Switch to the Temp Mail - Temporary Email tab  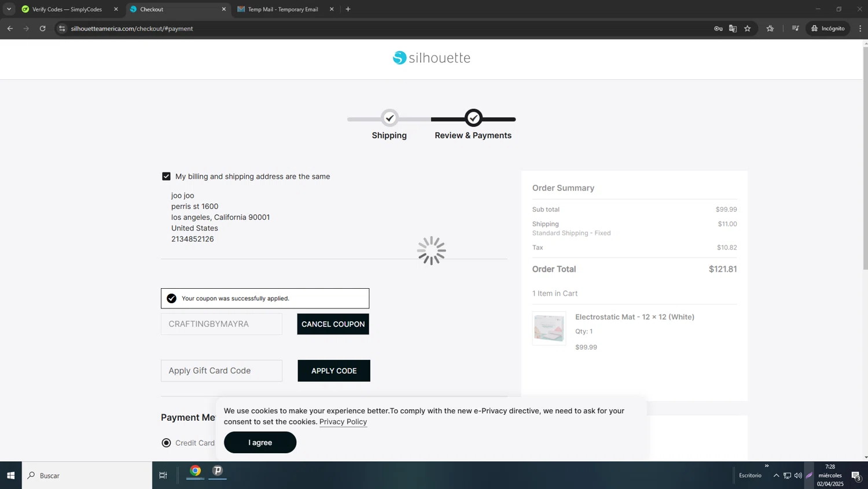283,9
